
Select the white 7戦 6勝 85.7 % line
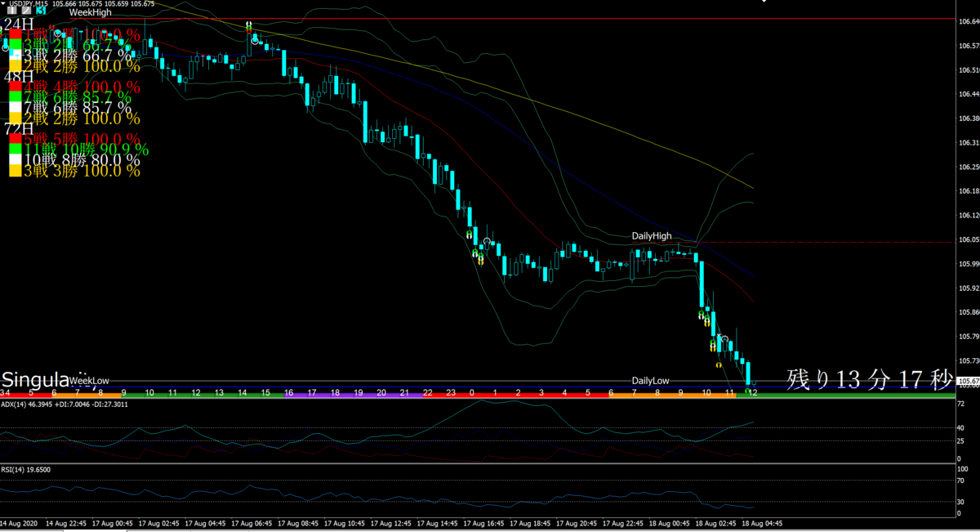point(77,108)
